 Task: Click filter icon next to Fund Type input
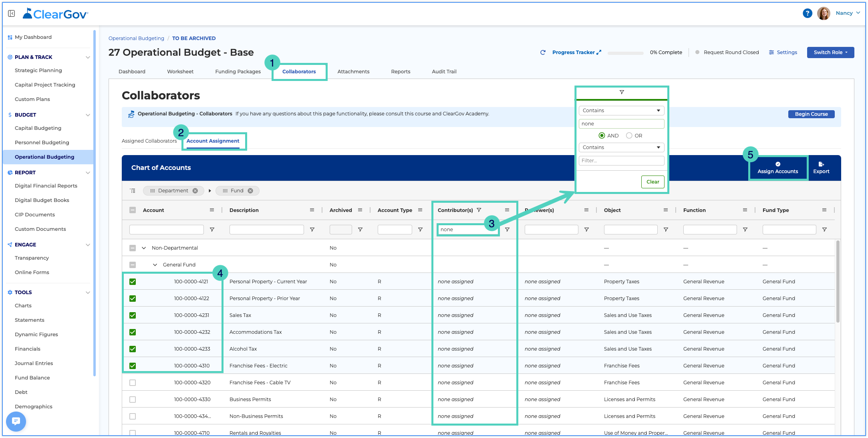824,230
